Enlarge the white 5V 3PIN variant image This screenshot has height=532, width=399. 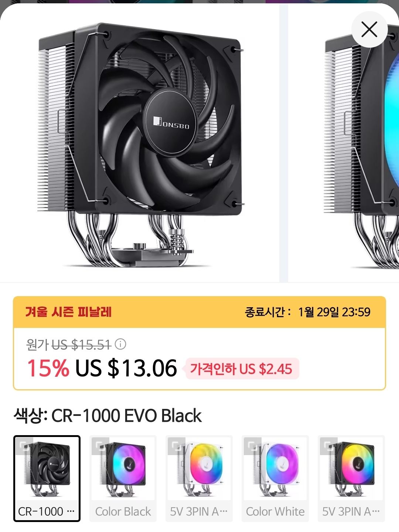point(177,446)
